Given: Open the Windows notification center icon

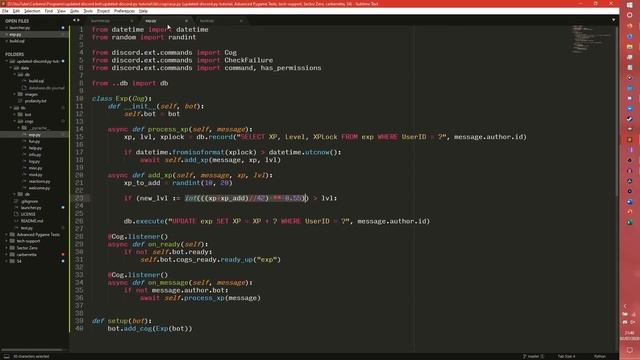Looking at the screenshot, I should (630, 351).
